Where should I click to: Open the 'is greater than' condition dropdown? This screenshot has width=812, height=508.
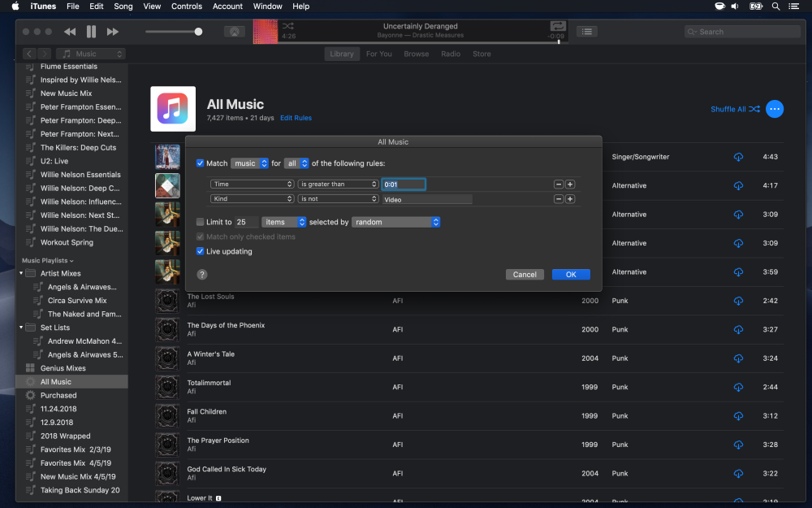point(339,185)
